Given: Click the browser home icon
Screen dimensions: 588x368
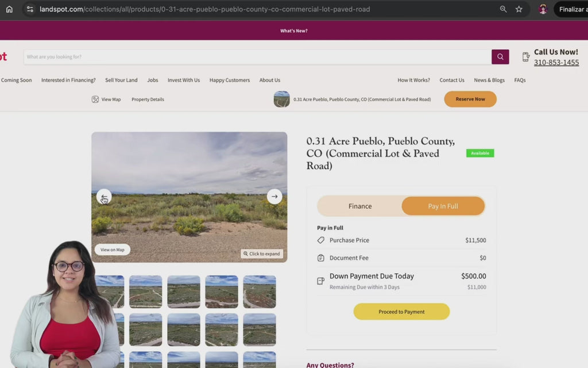Looking at the screenshot, I should click(9, 9).
